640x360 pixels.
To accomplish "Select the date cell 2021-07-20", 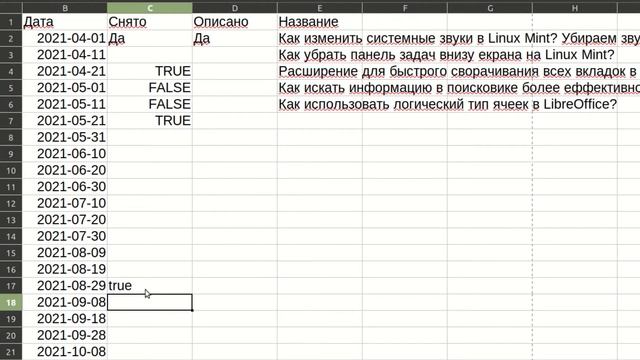I will [64, 220].
